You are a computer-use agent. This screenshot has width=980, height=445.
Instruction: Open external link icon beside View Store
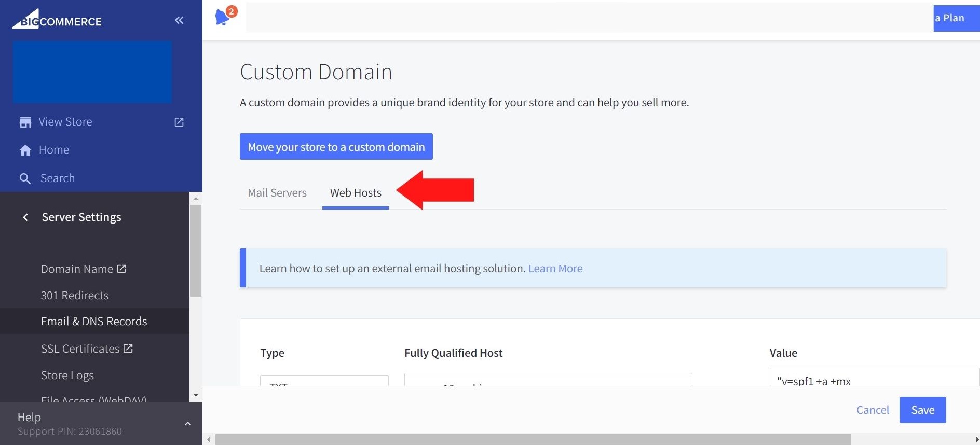(179, 122)
